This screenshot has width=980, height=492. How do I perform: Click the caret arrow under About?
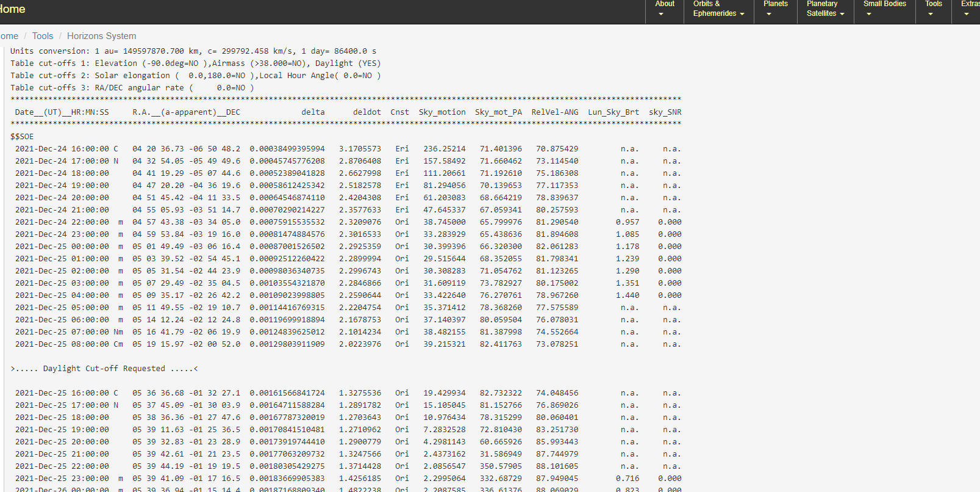[661, 14]
